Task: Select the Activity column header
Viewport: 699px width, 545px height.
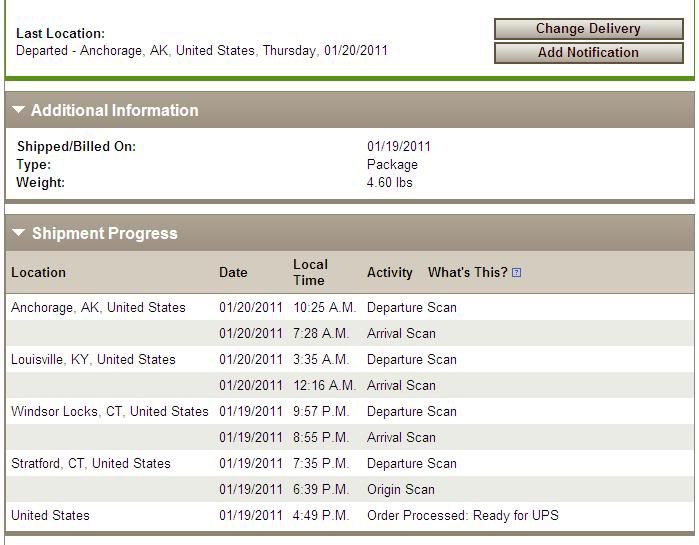Action: point(389,272)
